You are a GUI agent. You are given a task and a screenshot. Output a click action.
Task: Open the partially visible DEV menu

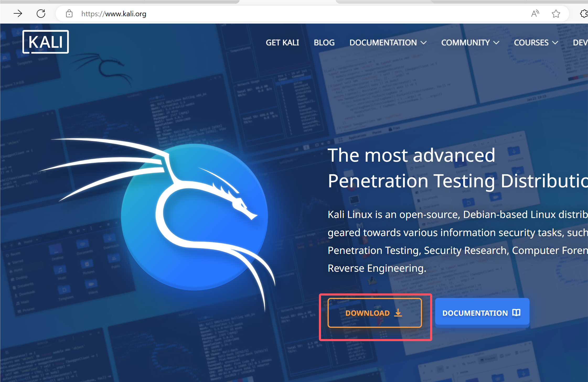pos(580,42)
